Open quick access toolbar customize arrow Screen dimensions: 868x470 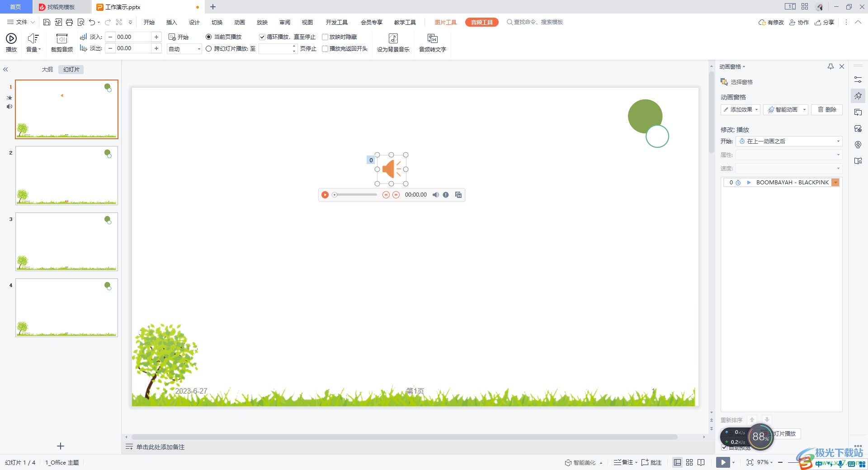(130, 22)
